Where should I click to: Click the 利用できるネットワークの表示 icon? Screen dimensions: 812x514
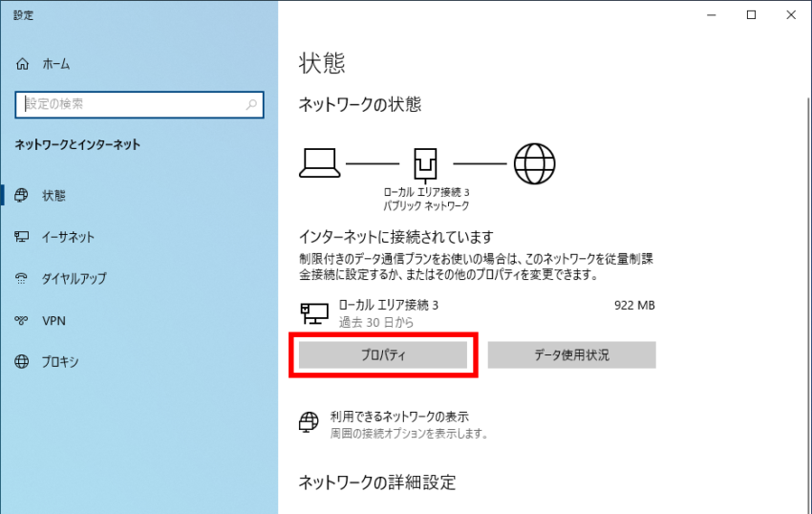point(309,422)
